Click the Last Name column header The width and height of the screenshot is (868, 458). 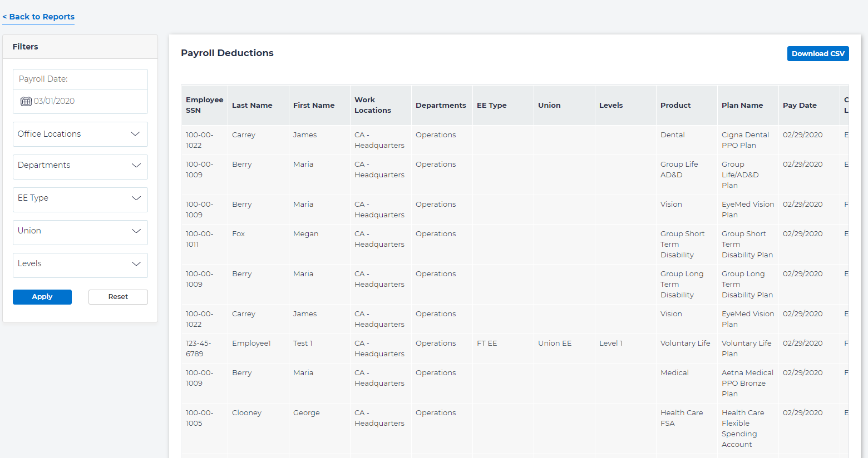coord(252,105)
